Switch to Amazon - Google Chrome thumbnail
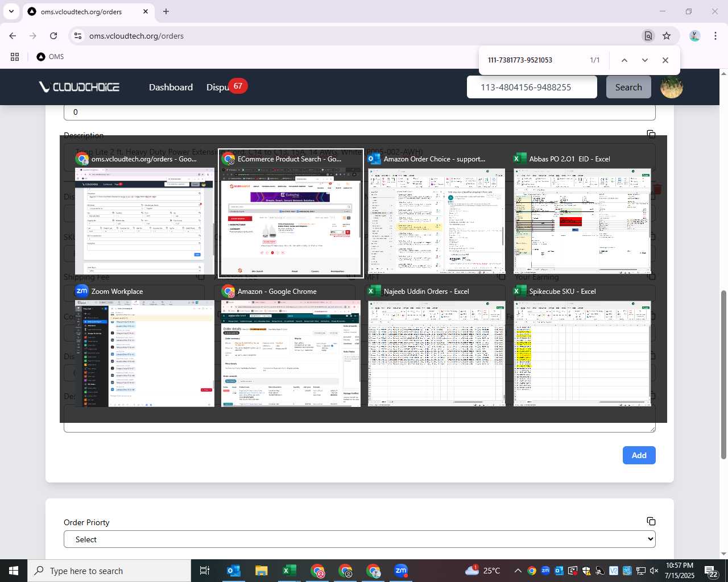This screenshot has width=728, height=582. click(x=291, y=346)
